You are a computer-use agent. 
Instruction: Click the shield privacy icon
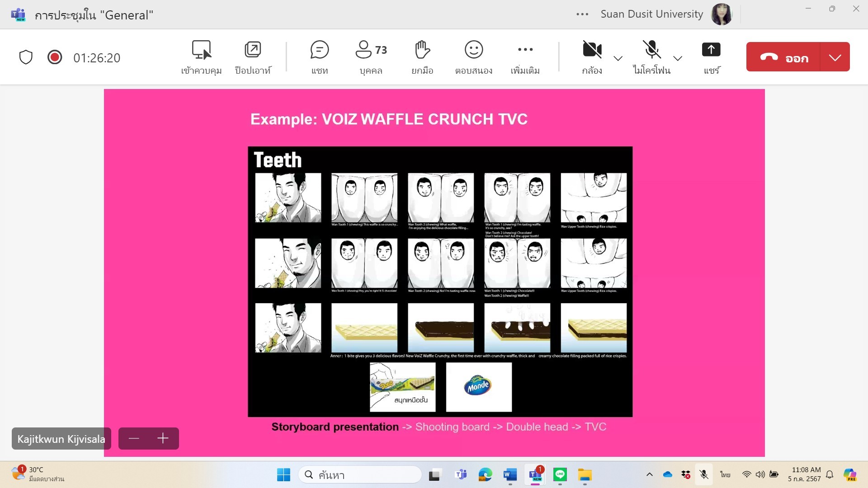(26, 57)
